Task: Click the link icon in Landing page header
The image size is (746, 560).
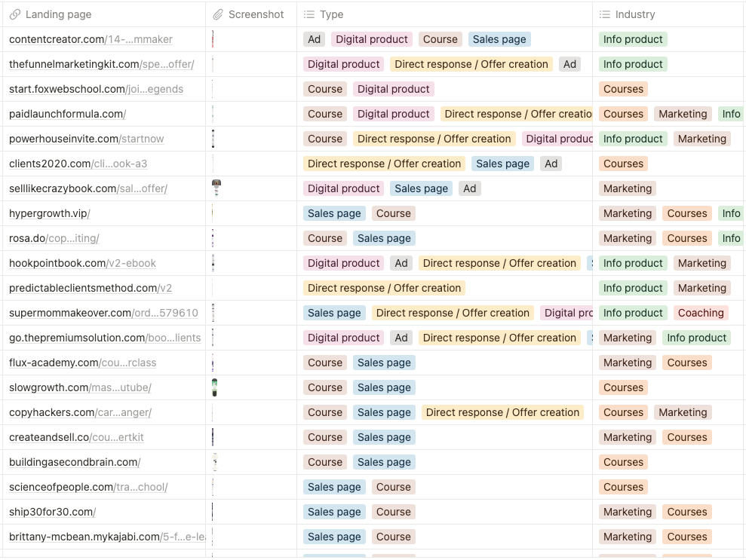Action: 15,15
